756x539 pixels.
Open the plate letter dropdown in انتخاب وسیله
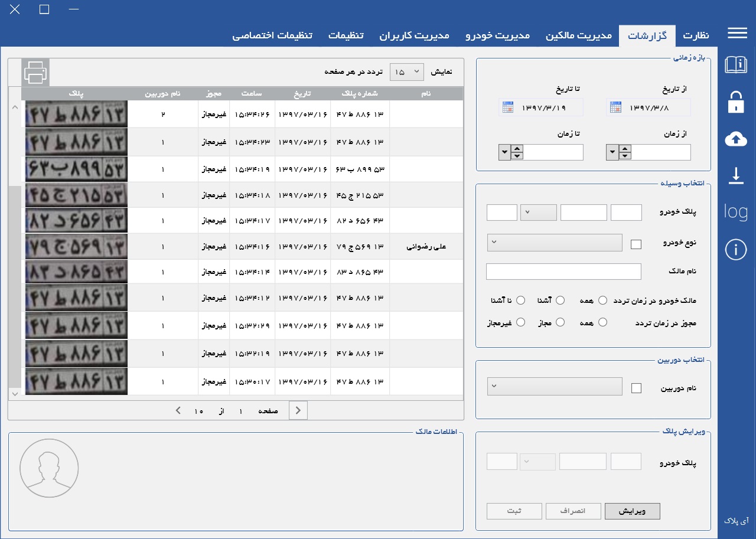tap(538, 213)
